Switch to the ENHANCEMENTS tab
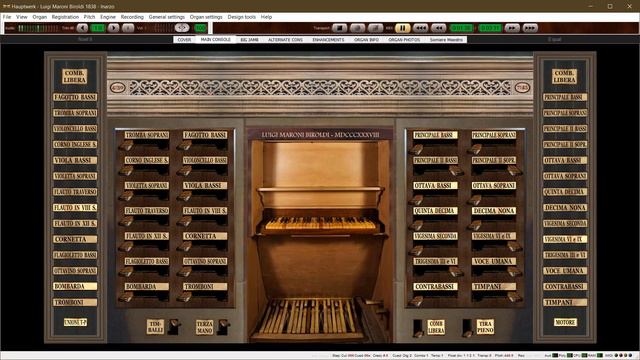The image size is (640, 360). (x=328, y=40)
